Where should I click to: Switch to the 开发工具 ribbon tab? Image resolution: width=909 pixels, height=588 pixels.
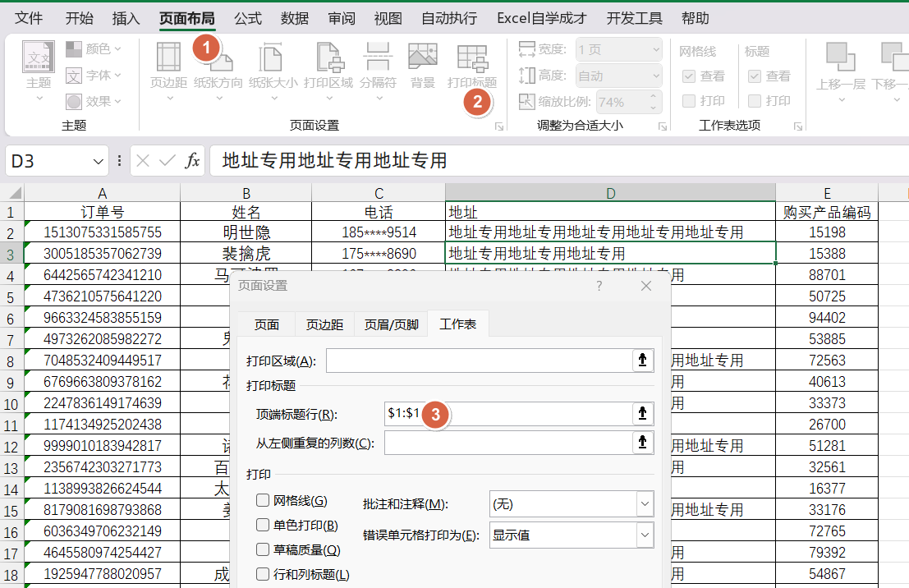[x=634, y=19]
